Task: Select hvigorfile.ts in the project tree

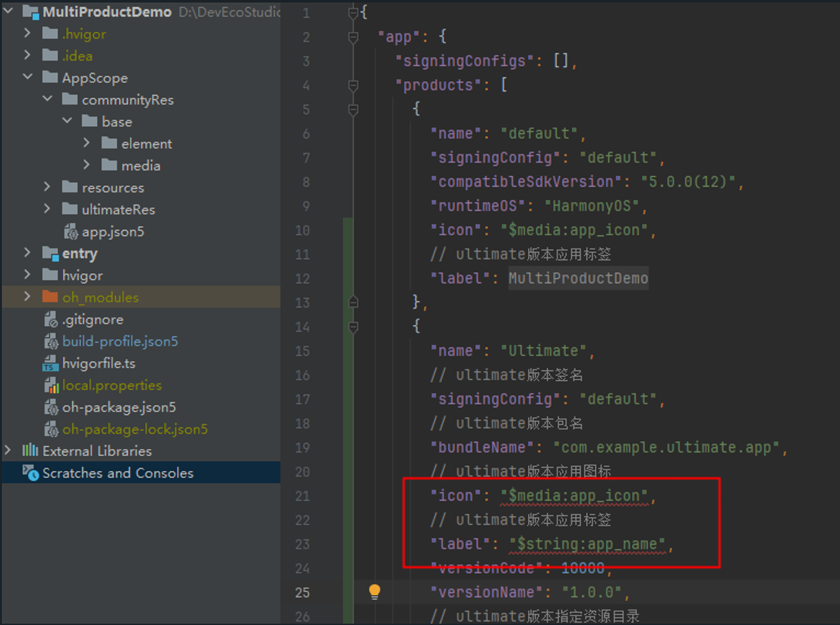Action: [x=98, y=363]
